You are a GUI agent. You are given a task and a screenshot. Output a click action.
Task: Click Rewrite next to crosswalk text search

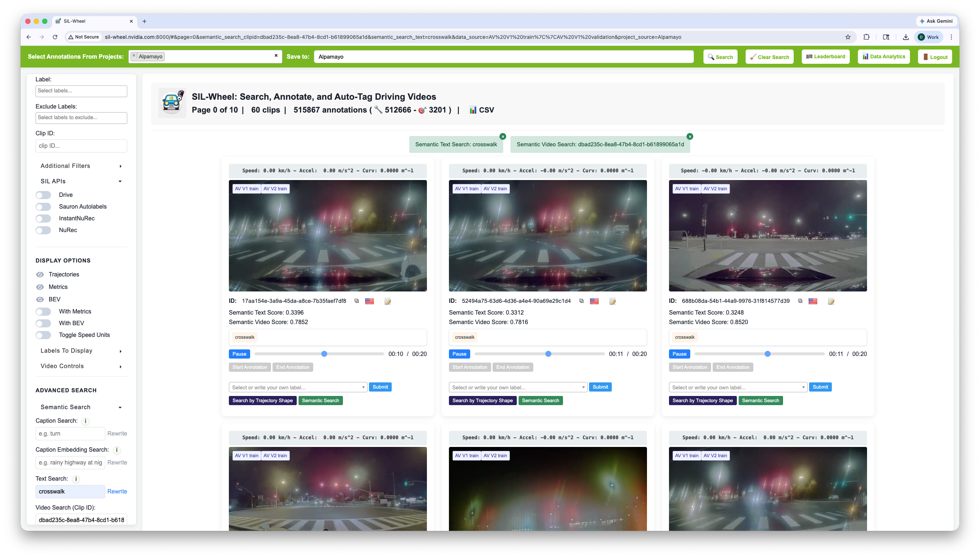point(117,491)
